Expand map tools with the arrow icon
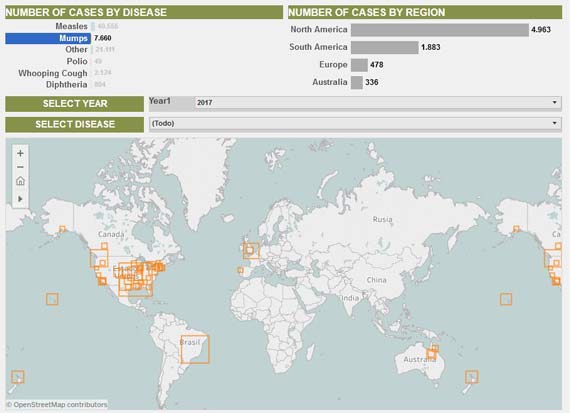The width and height of the screenshot is (570, 413). click(x=20, y=199)
